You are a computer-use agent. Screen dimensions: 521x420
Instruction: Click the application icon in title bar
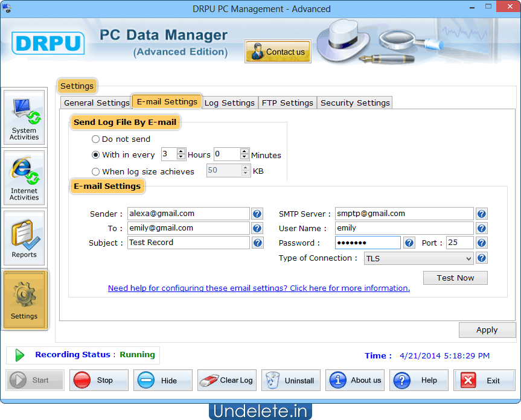(x=7, y=8)
